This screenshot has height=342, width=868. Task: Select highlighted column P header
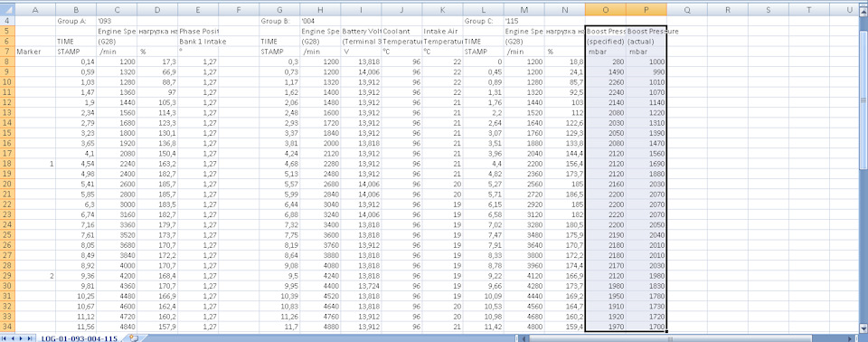(646, 9)
